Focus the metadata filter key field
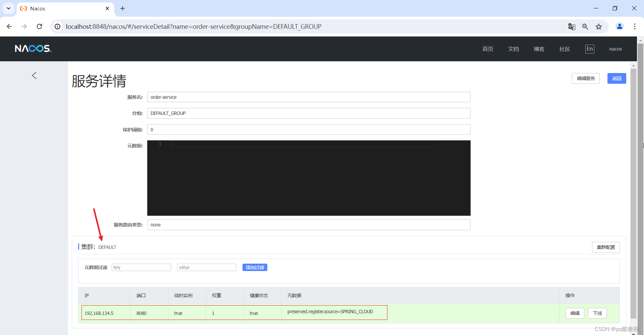644x335 pixels. coord(141,267)
